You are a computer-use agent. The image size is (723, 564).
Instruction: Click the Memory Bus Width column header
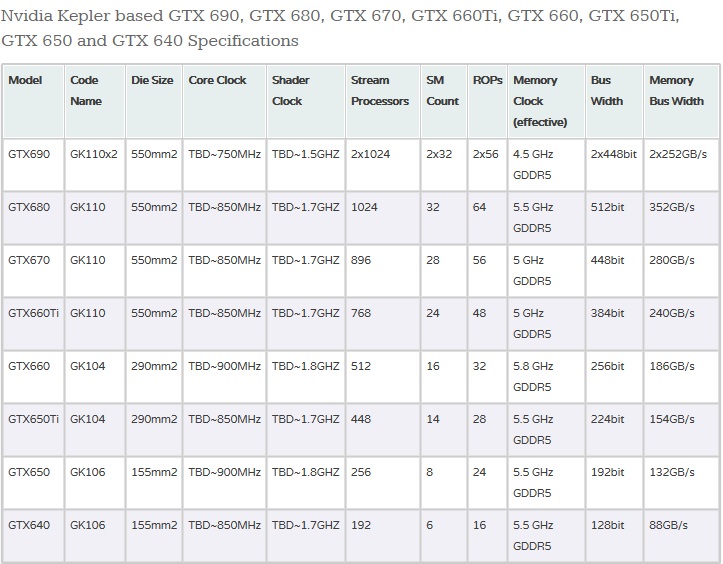point(681,101)
